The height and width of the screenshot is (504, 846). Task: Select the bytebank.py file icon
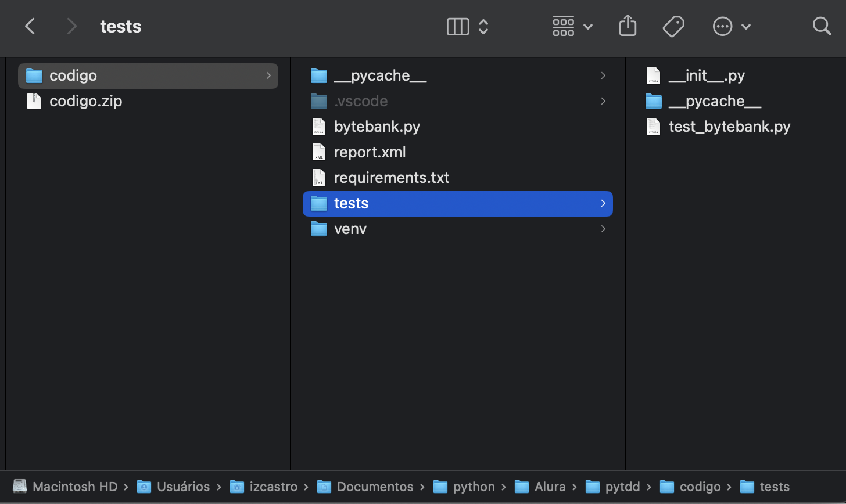[319, 127]
